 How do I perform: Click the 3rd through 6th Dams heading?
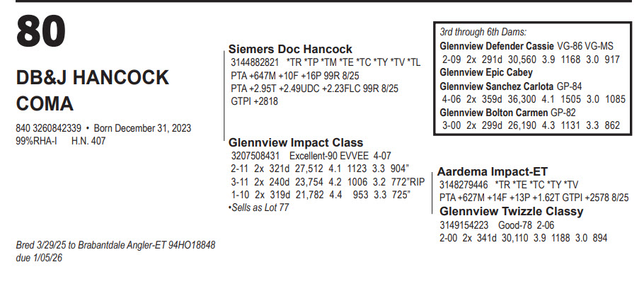pyautogui.click(x=483, y=32)
